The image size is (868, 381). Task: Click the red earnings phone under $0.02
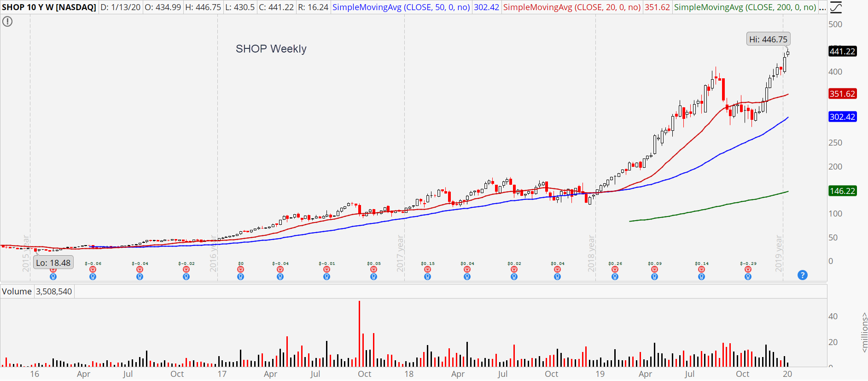click(x=514, y=270)
